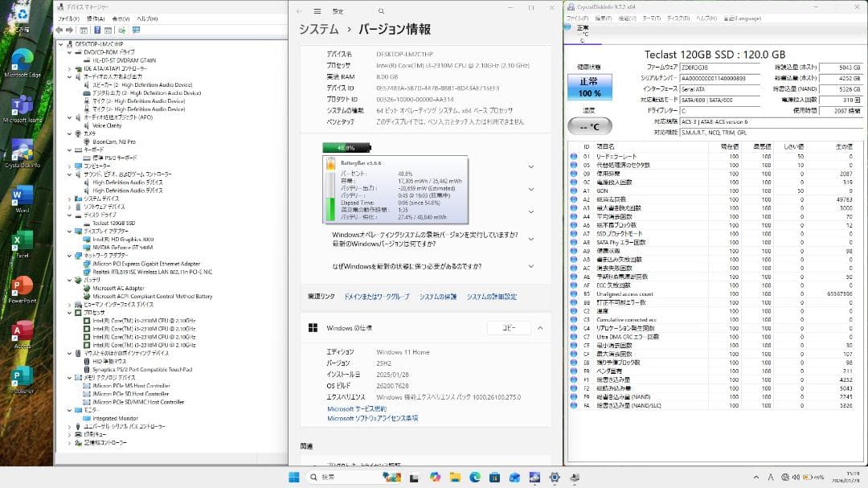Screen dimensions: 868x488
Task: Open the Settings navigation hamburger icon
Action: click(x=317, y=12)
